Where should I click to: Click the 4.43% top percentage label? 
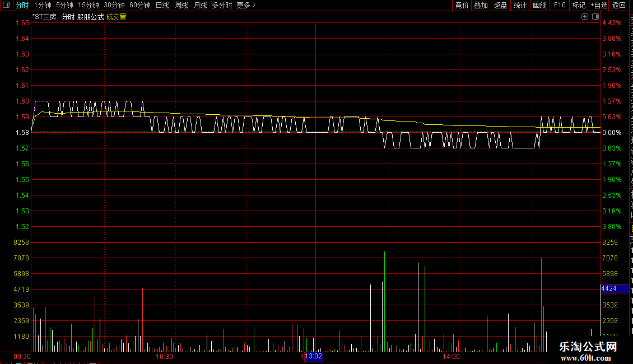tap(612, 23)
